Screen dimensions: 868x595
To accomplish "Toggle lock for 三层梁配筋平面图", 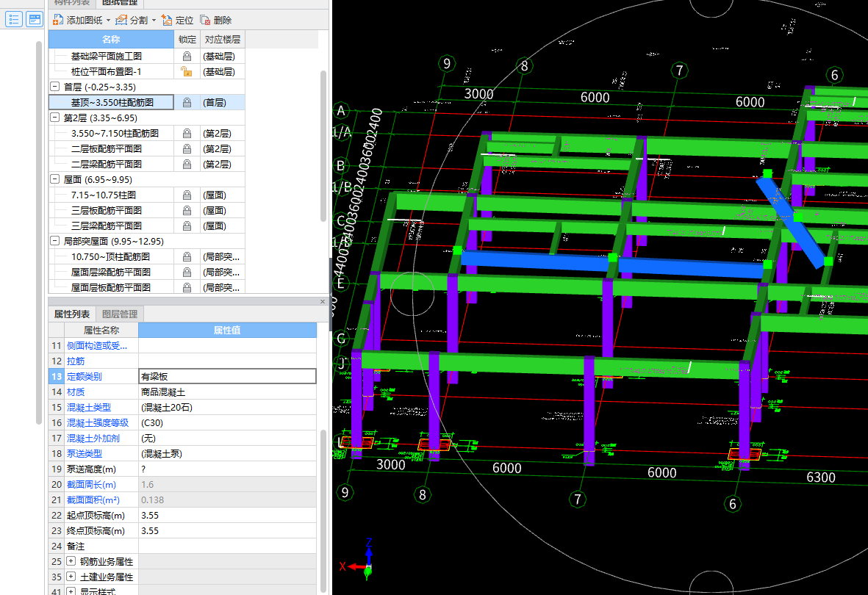I will coord(187,226).
